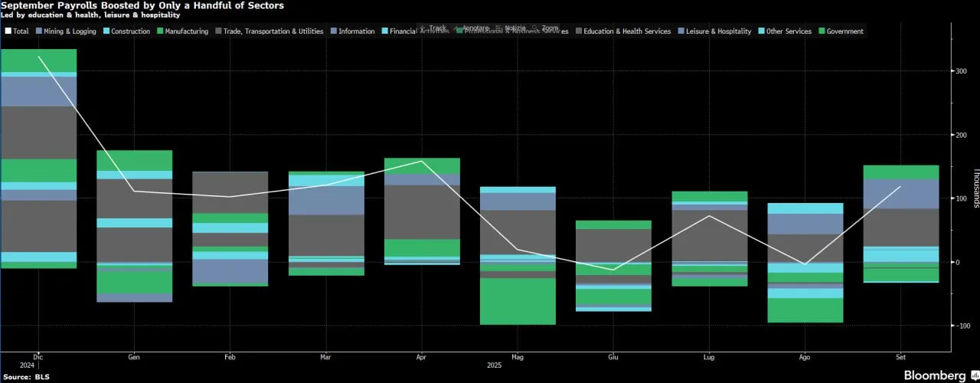Toggle Information legend series

[351, 31]
